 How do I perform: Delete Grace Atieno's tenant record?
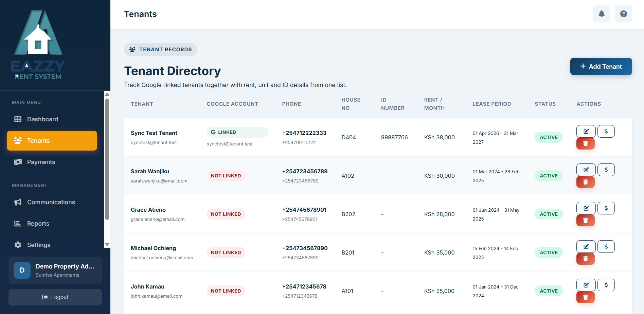[x=586, y=221]
